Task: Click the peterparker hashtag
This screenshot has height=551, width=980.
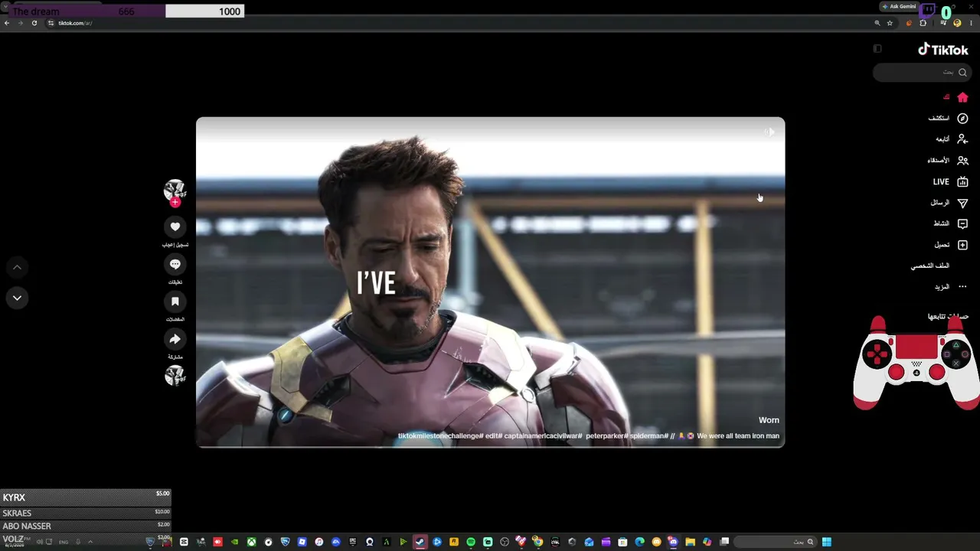Action: pyautogui.click(x=607, y=436)
